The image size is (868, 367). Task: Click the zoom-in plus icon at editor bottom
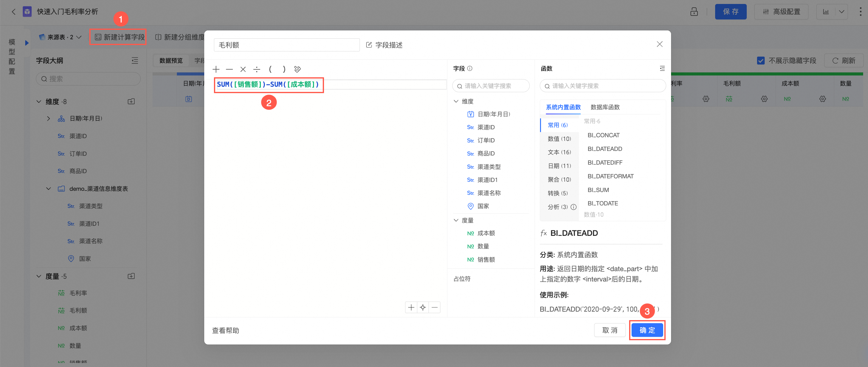411,307
